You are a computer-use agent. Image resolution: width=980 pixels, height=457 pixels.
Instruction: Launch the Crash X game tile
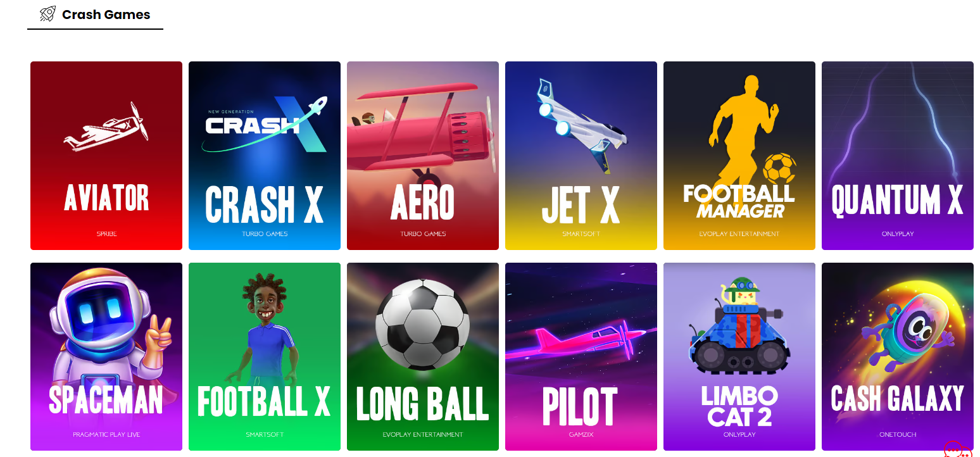[x=265, y=156]
